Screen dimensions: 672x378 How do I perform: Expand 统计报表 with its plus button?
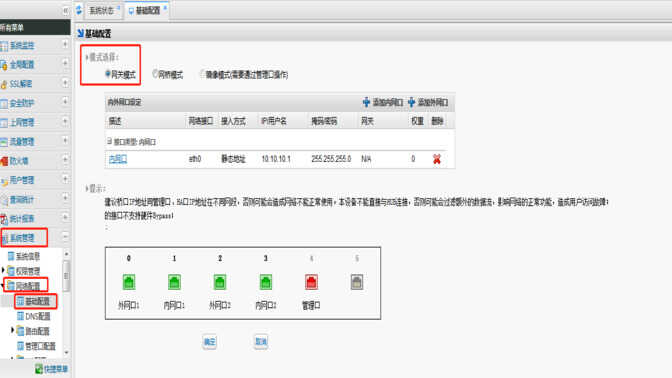[x=65, y=217]
